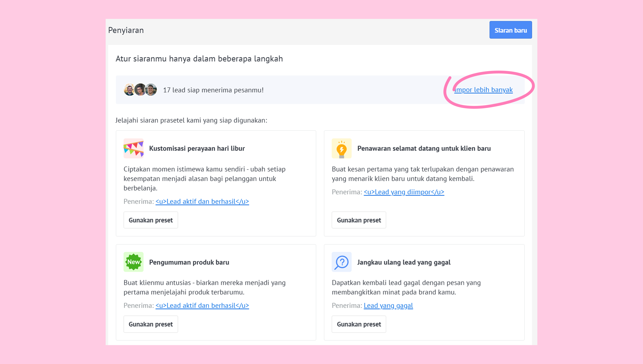643x364 pixels.
Task: Select the Kustomisasi perayaan hari libur heading
Action: click(x=197, y=148)
